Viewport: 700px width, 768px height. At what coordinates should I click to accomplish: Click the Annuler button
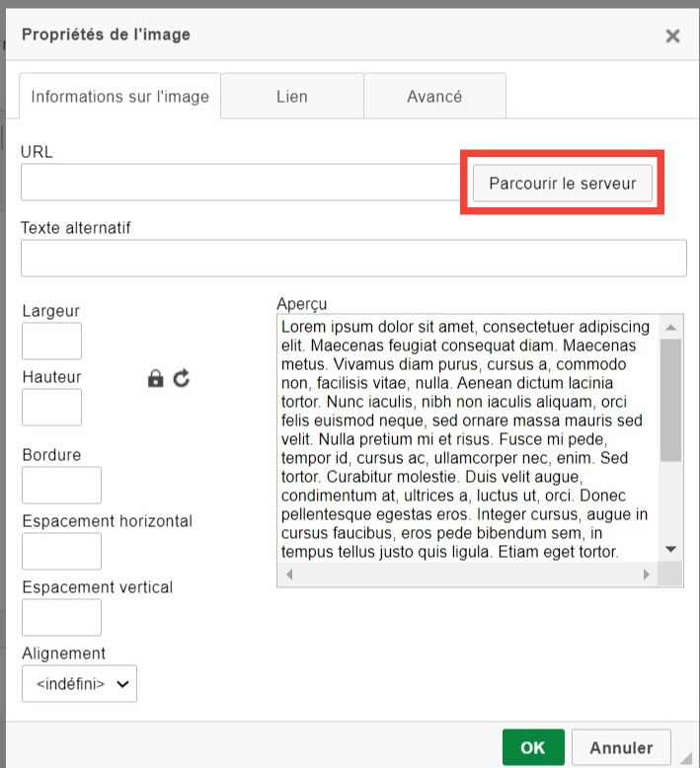click(x=621, y=747)
